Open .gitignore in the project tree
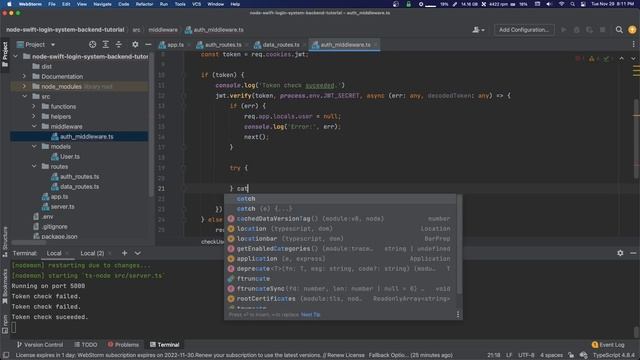 coord(54,227)
